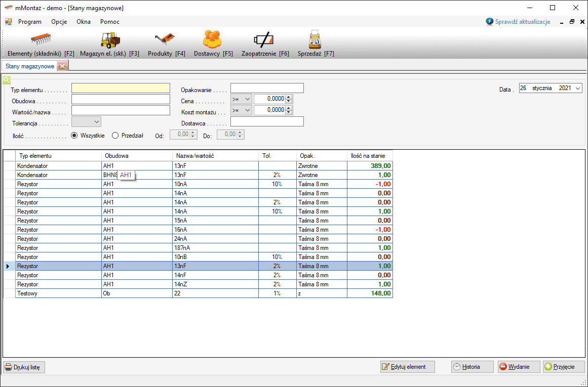
Task: Select the Wszystkie radio button
Action: point(74,135)
